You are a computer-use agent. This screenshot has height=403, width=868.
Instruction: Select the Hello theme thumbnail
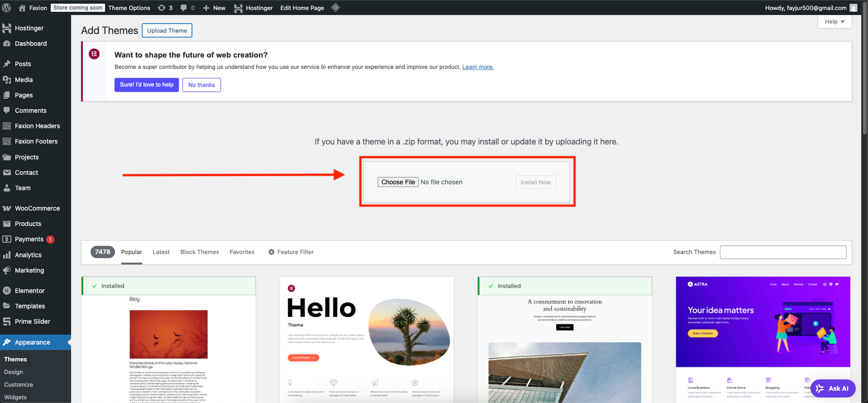366,340
